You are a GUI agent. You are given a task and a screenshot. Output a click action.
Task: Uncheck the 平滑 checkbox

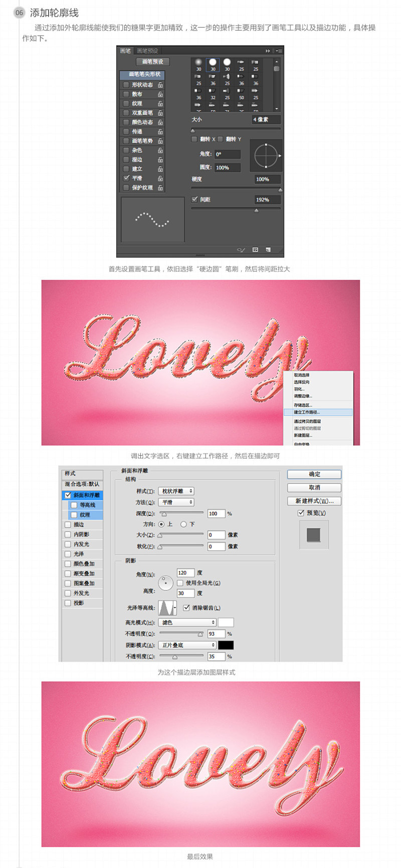point(126,178)
